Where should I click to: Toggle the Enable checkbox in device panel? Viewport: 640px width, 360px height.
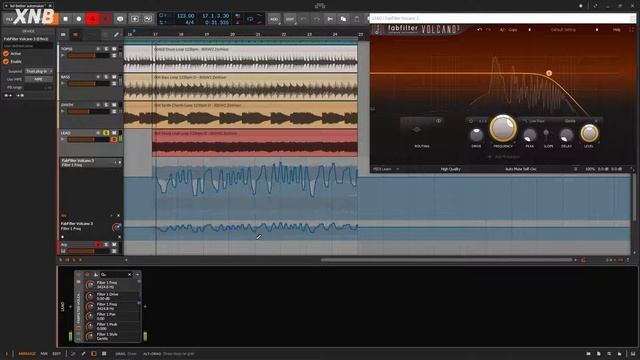tap(6, 62)
